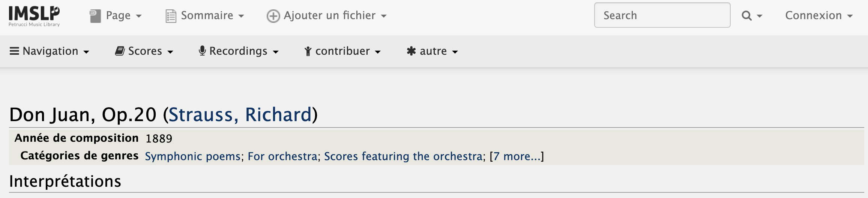
Task: Expand the 7 more genre categories
Action: [517, 156]
